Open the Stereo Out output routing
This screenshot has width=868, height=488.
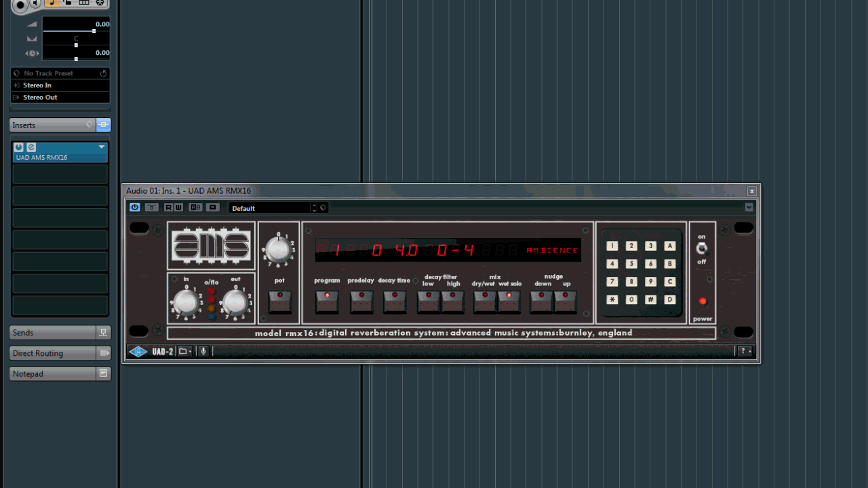(60, 98)
